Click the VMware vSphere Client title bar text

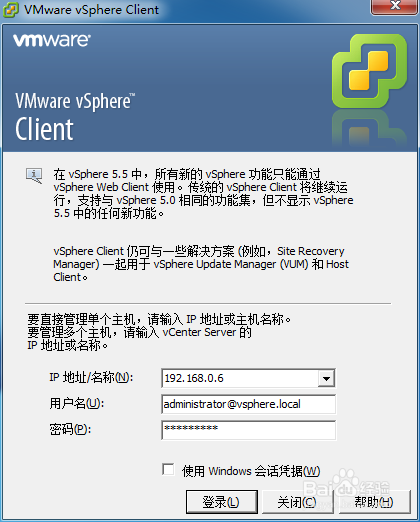[x=91, y=10]
